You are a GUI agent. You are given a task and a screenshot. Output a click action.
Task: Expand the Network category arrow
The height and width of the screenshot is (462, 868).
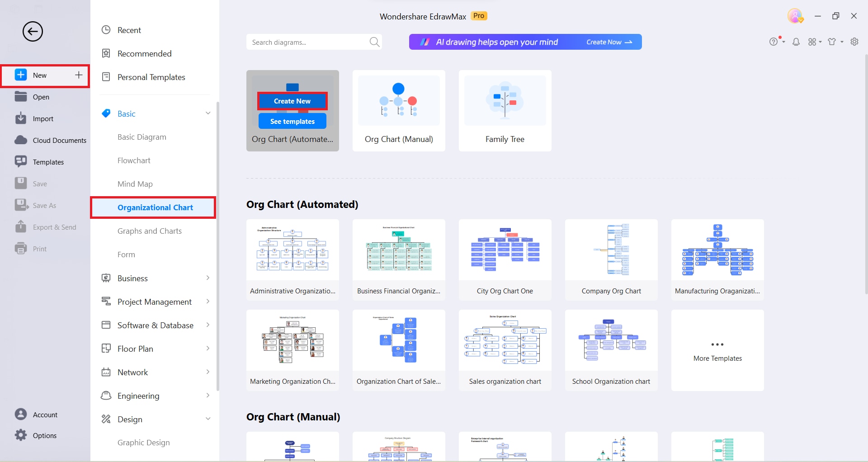point(208,372)
